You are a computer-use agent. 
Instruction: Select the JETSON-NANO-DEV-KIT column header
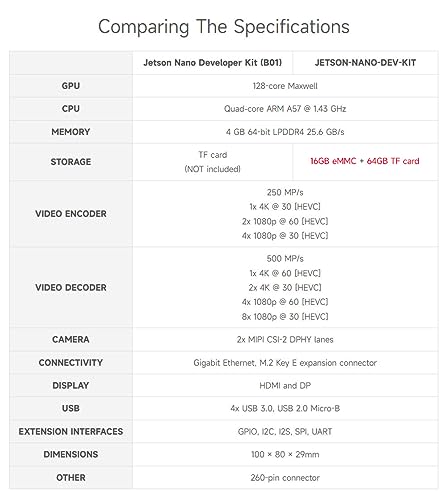point(365,63)
